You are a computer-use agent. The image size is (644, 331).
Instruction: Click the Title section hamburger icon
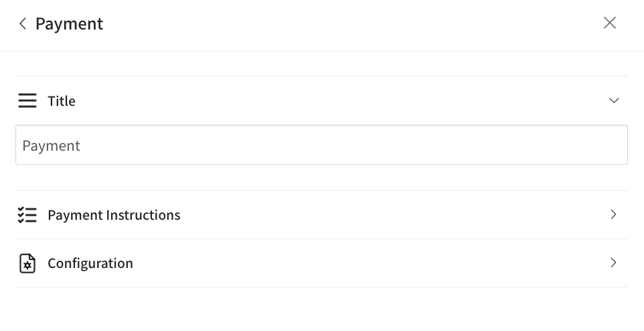tap(27, 101)
